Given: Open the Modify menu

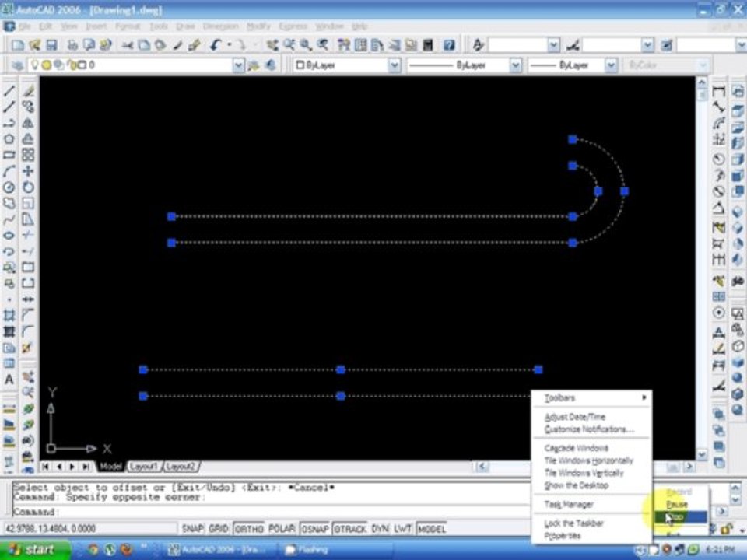Looking at the screenshot, I should pyautogui.click(x=258, y=26).
